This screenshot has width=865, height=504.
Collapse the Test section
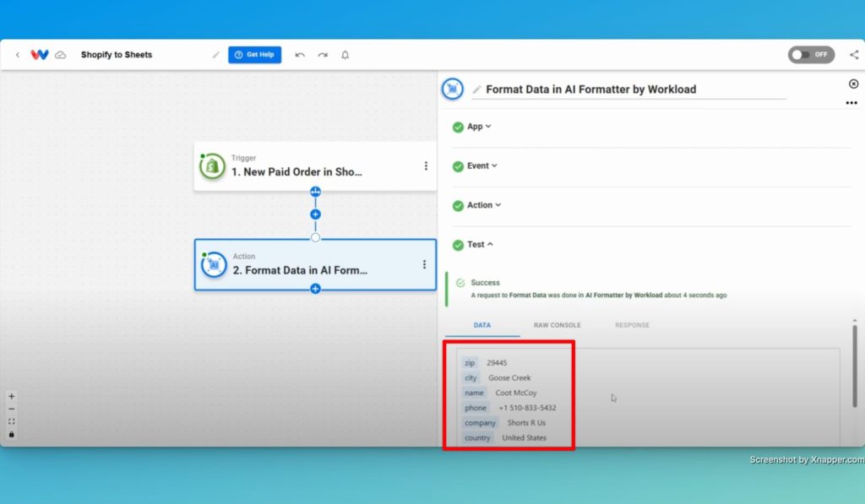point(480,244)
